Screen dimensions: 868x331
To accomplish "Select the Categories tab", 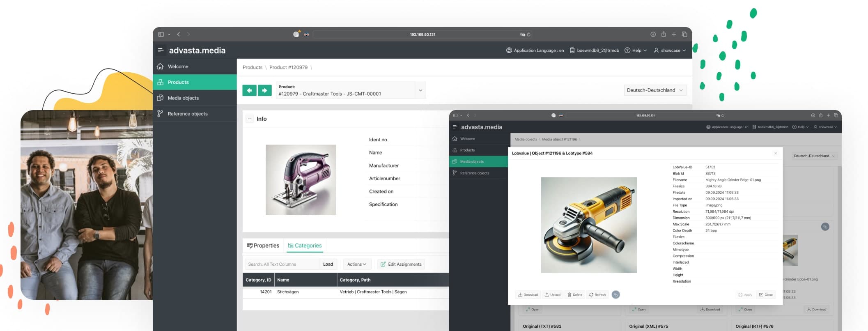I will point(305,246).
